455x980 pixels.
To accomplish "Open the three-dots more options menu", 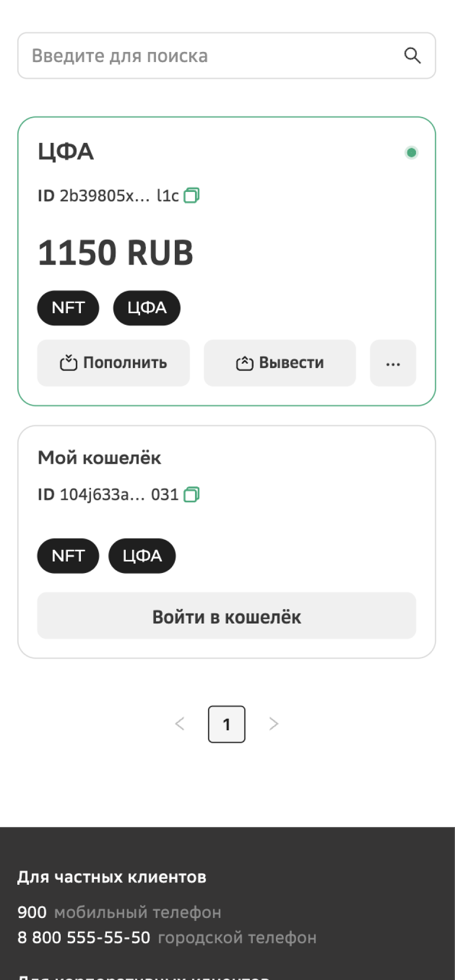I will point(393,363).
